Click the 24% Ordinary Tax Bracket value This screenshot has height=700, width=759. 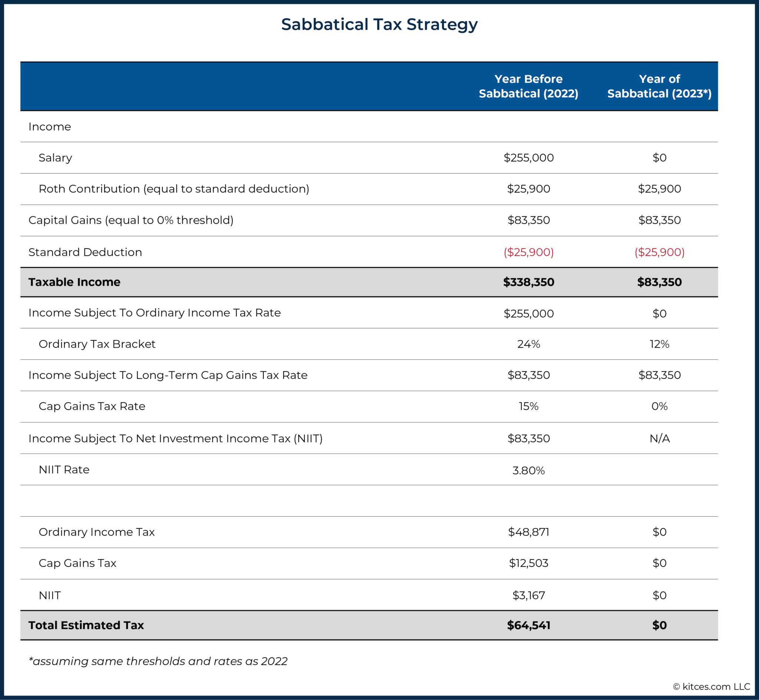pos(528,344)
